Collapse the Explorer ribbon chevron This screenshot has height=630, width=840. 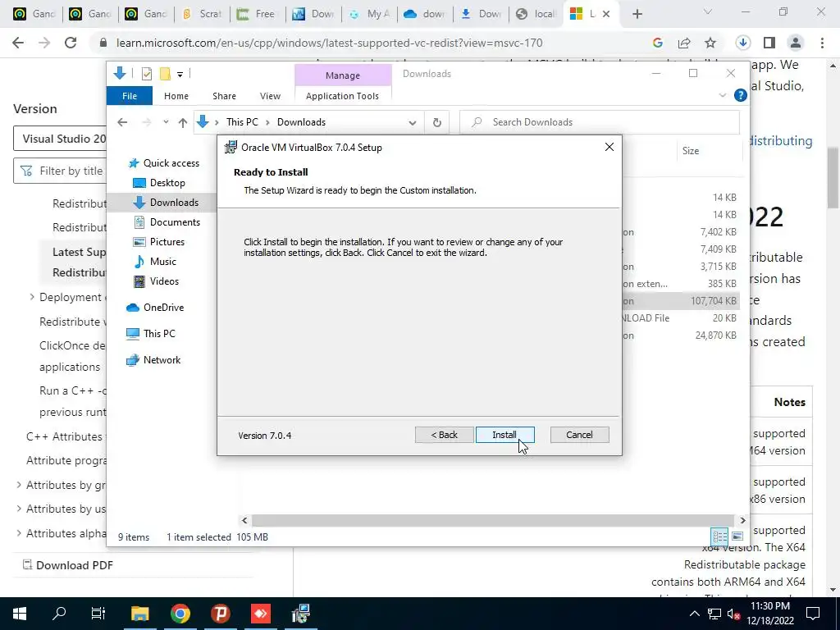coord(722,95)
